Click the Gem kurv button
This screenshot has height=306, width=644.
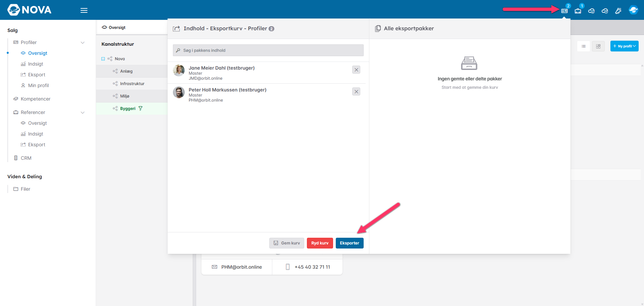point(287,243)
